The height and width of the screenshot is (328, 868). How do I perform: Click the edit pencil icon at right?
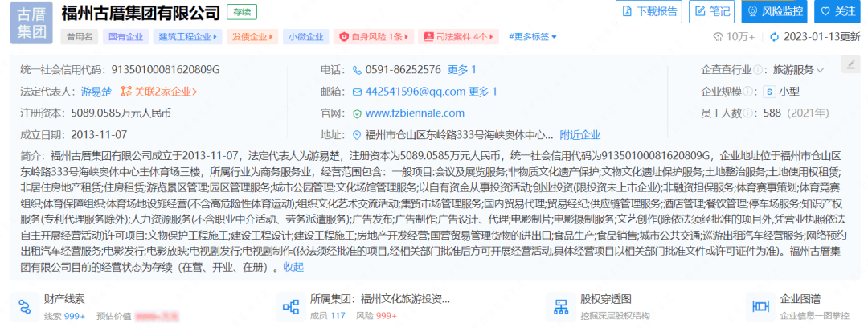(851, 64)
